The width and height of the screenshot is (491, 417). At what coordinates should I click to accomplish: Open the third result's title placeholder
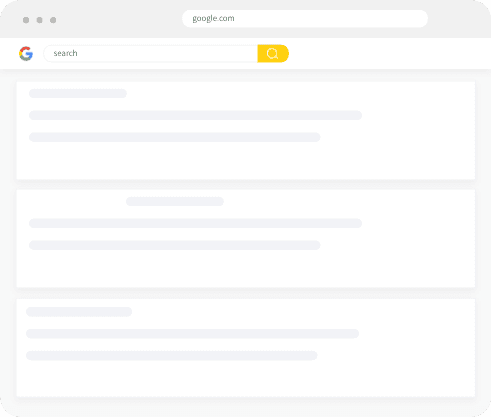pyautogui.click(x=79, y=312)
